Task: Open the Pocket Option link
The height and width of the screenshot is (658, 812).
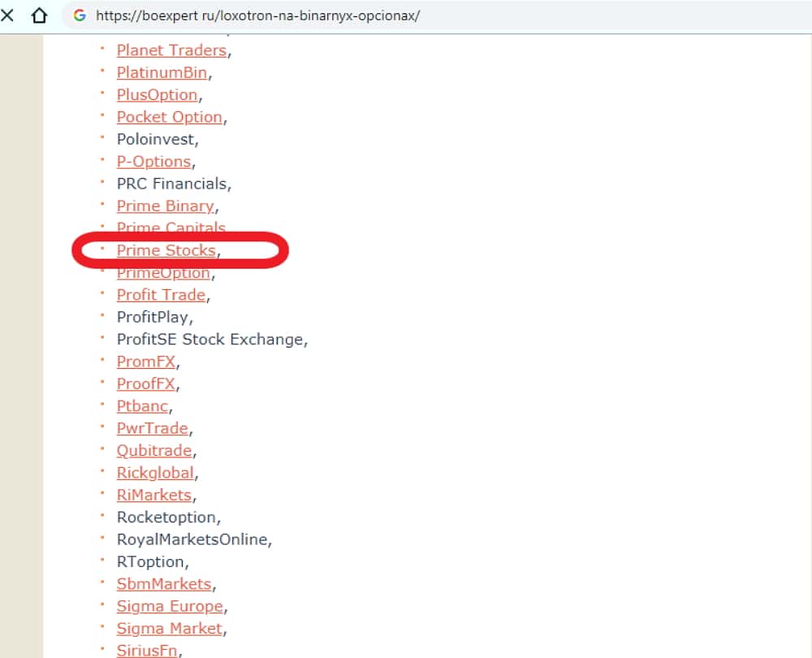Action: click(x=170, y=117)
